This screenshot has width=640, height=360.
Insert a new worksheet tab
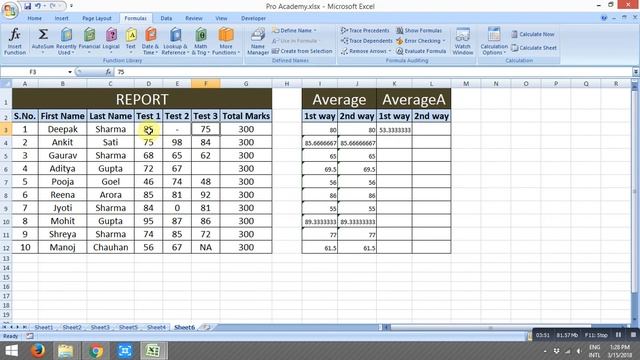(x=207, y=327)
